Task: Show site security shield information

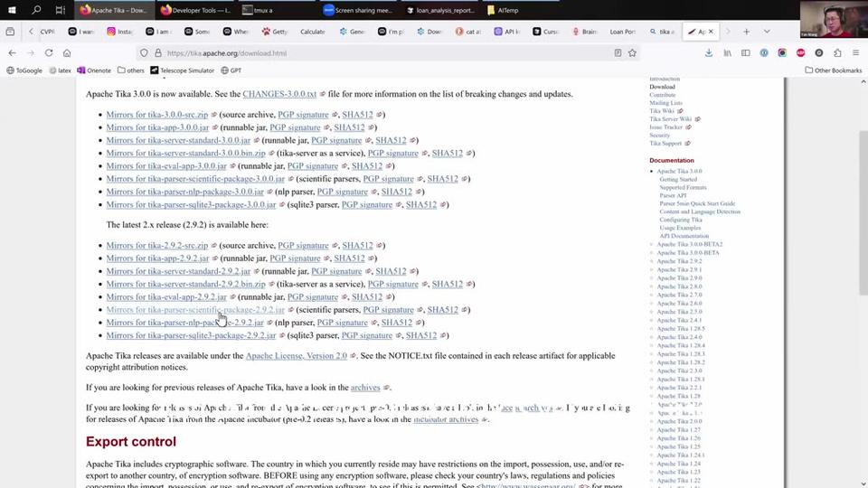Action: [x=144, y=53]
